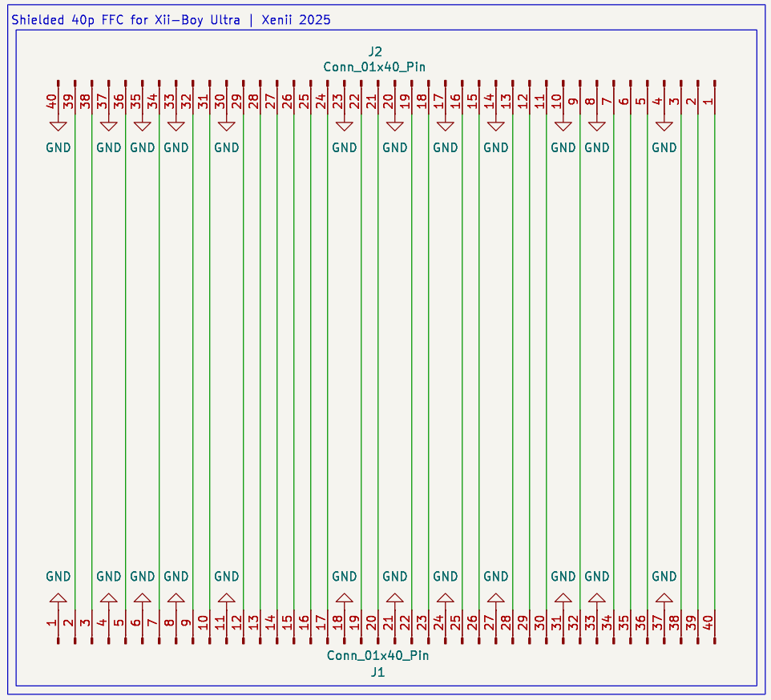The width and height of the screenshot is (771, 700).
Task: Click pin number 29 on connector J1
Action: click(523, 623)
